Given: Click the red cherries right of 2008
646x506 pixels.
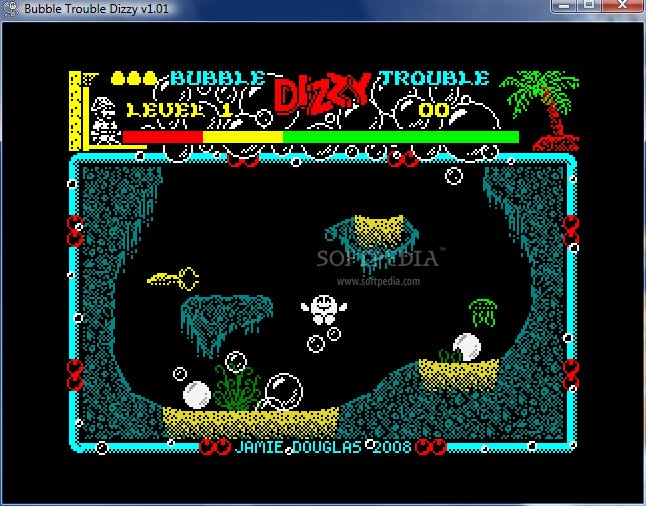Looking at the screenshot, I should [431, 447].
